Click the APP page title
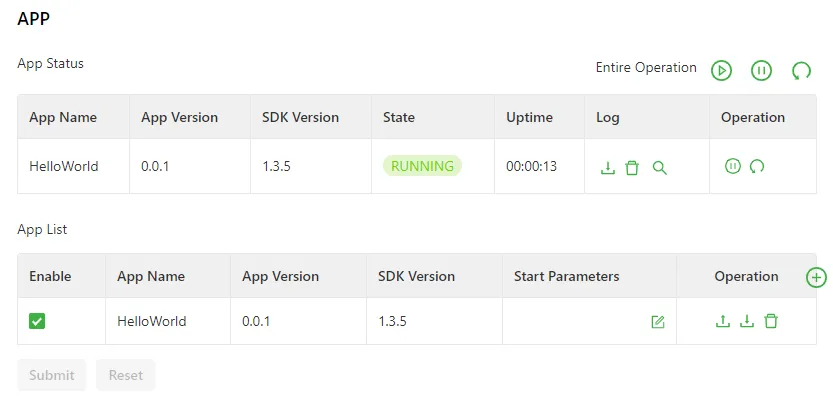Image resolution: width=833 pixels, height=404 pixels. point(33,19)
